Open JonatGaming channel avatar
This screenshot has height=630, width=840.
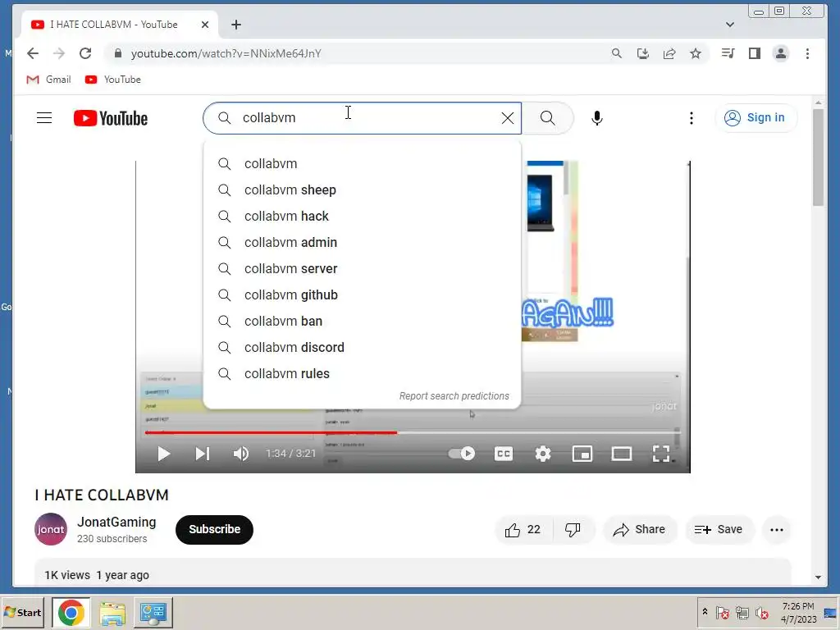51,529
